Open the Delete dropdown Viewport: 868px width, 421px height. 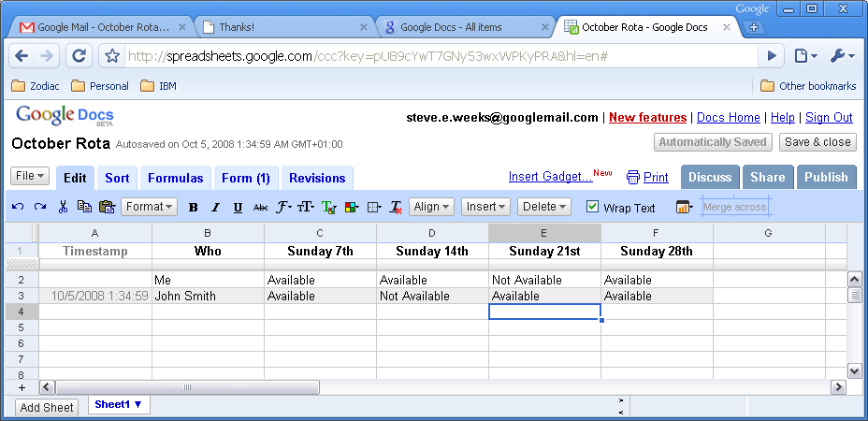coord(543,207)
